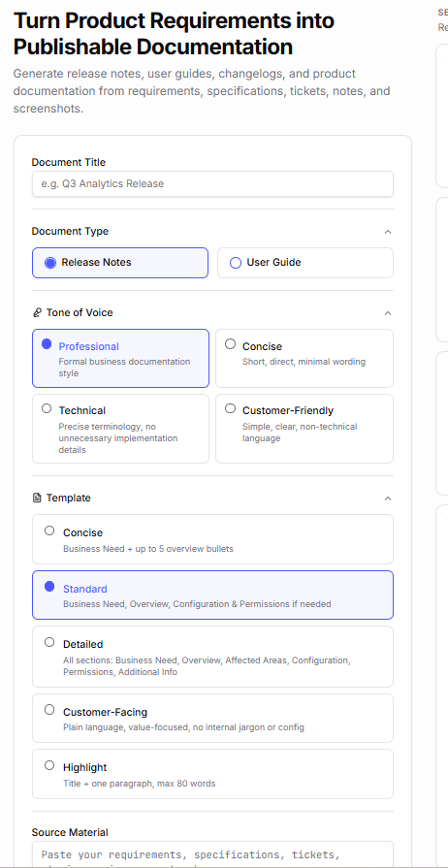Select the Customer-Facing template
Image resolution: width=448 pixels, height=868 pixels.
point(212,718)
